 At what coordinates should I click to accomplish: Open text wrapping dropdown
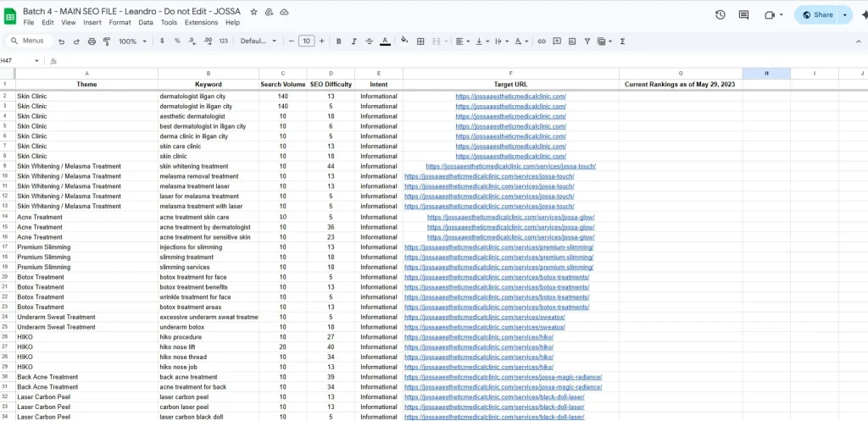[x=501, y=42]
